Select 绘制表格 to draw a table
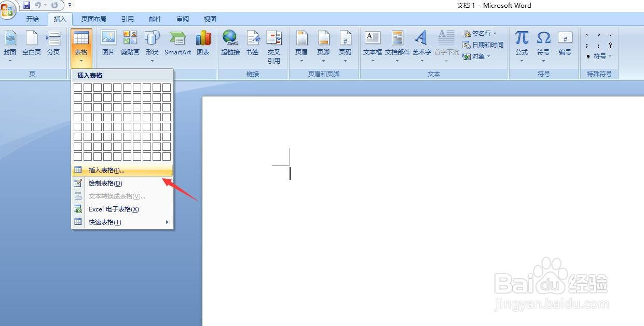 [104, 183]
